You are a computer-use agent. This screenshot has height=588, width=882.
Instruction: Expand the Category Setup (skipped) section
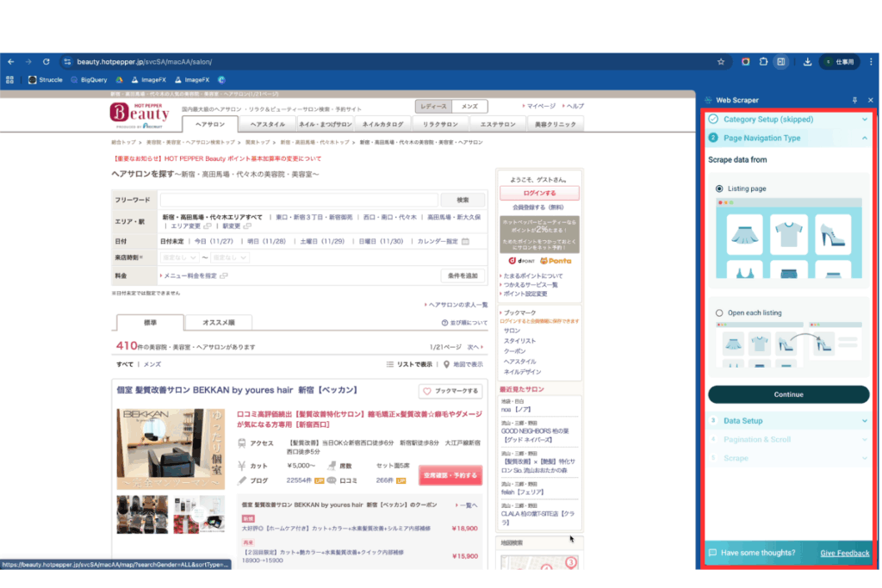(788, 120)
